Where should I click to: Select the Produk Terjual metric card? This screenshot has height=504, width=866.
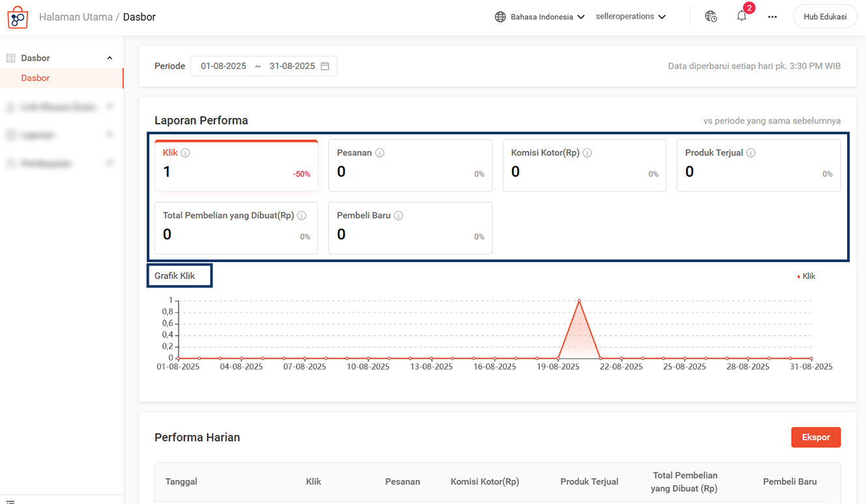point(758,165)
